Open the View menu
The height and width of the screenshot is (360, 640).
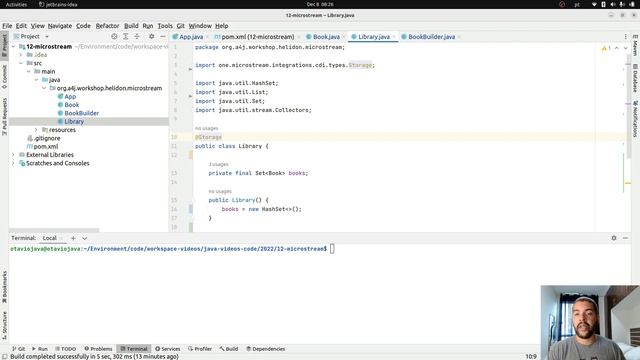click(x=38, y=26)
